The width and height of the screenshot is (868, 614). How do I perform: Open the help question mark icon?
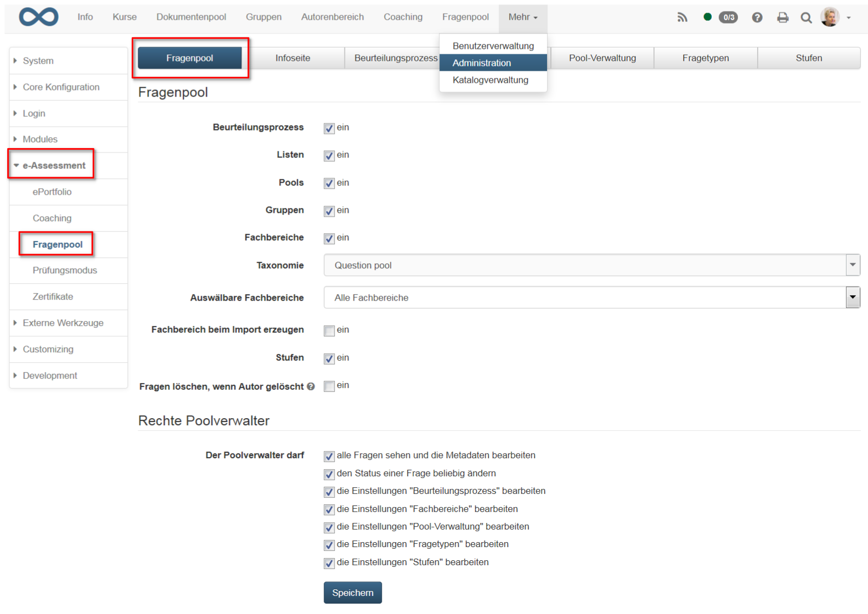click(x=757, y=18)
